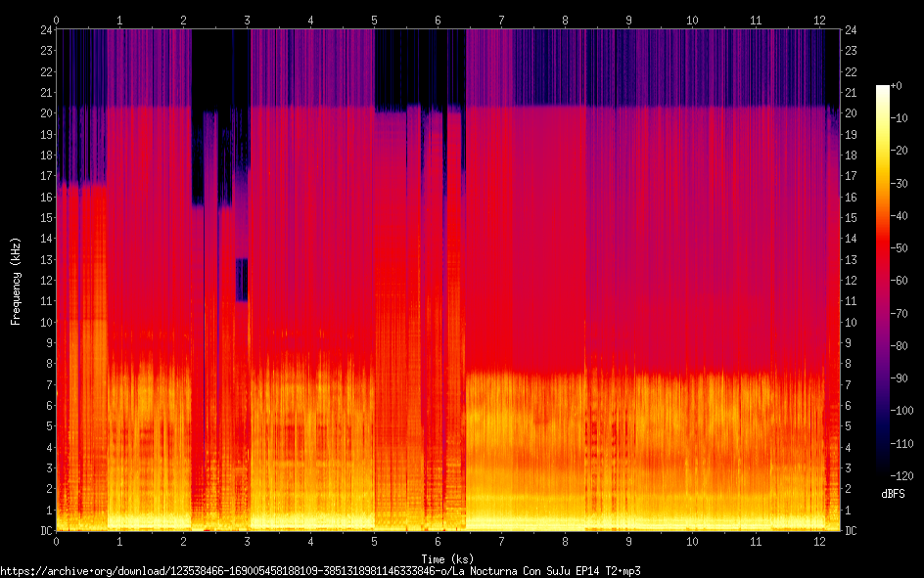Click '3' on the top time axis

247,21
